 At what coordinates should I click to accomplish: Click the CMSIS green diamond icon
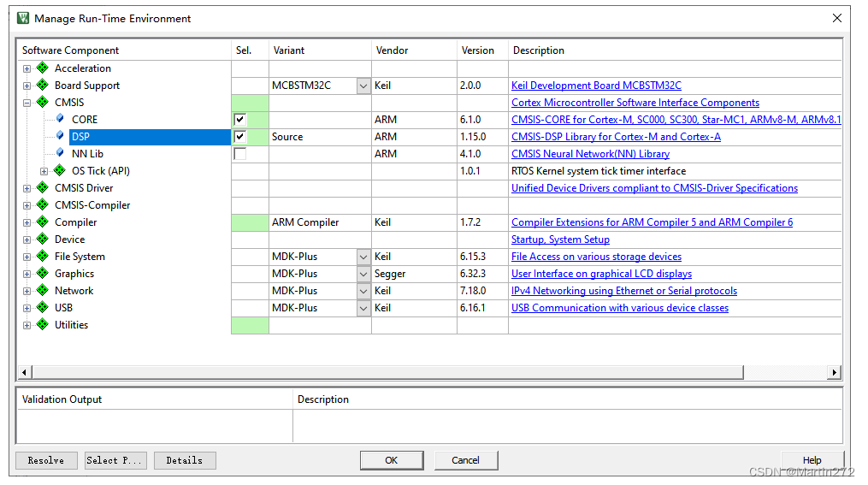pyautogui.click(x=43, y=103)
